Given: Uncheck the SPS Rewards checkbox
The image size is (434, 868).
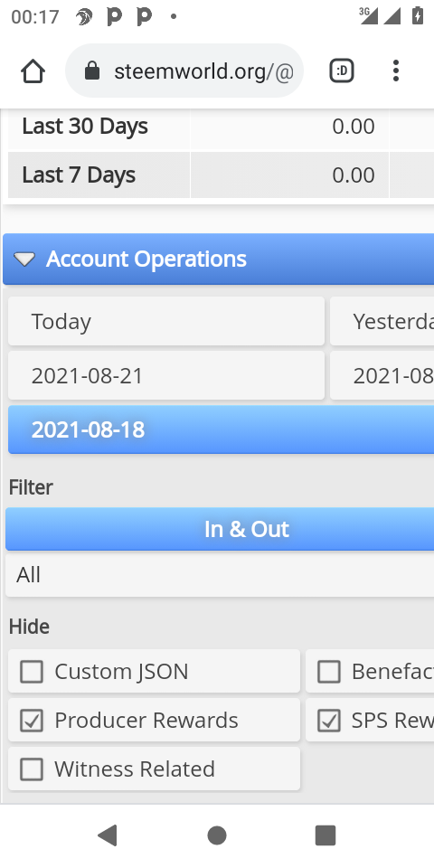Looking at the screenshot, I should pyautogui.click(x=329, y=721).
